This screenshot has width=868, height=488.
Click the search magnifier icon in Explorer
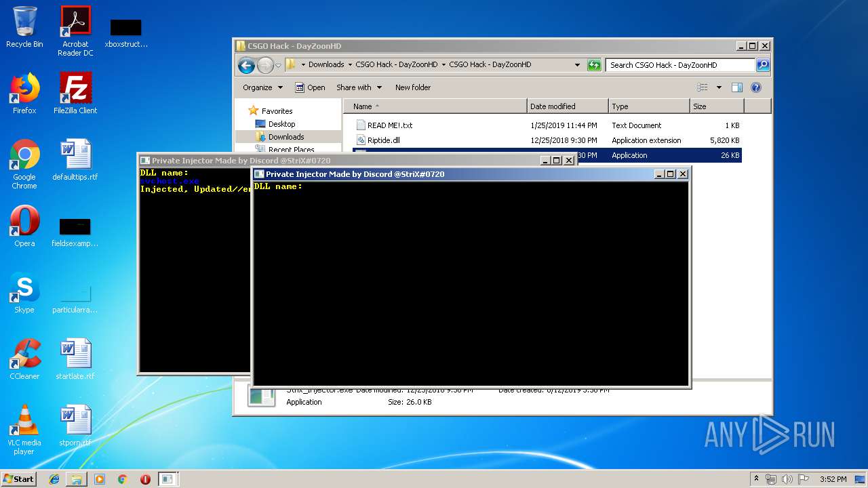point(762,65)
